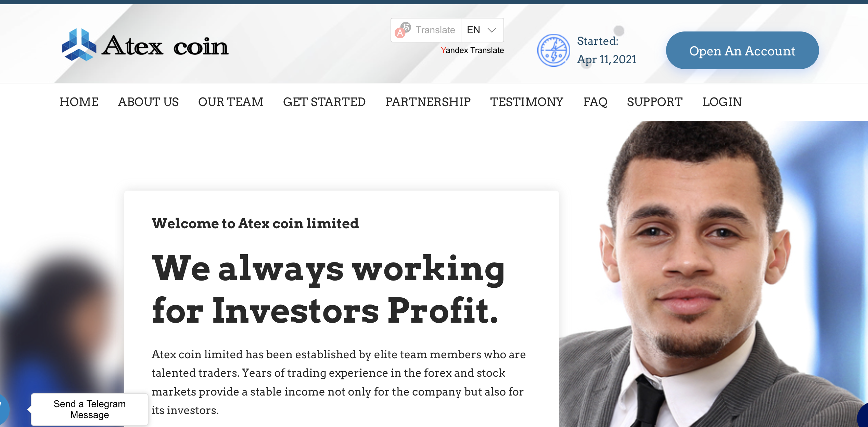
Task: Navigate to HOME
Action: pos(79,102)
